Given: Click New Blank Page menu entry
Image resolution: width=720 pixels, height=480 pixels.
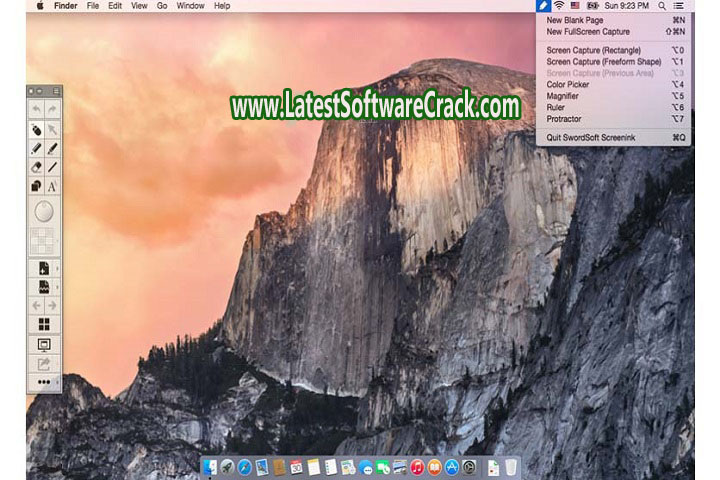Looking at the screenshot, I should [x=574, y=20].
